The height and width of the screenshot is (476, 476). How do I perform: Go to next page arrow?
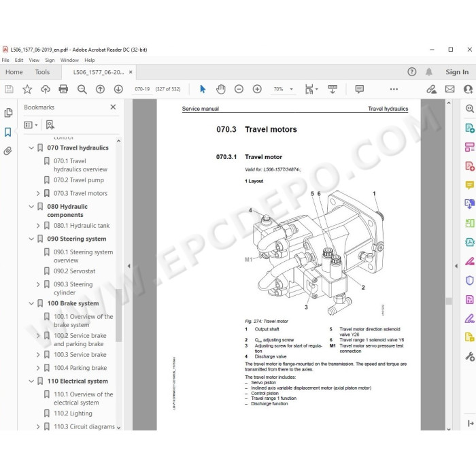pos(118,89)
